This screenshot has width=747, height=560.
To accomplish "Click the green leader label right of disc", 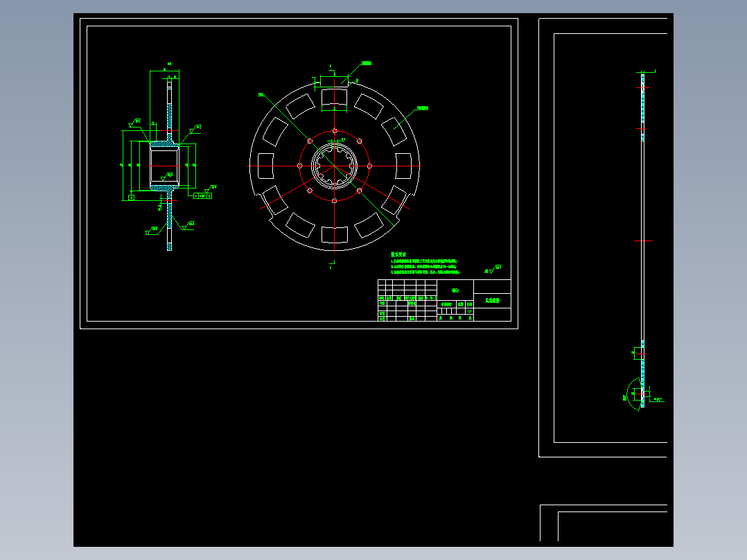I will tap(423, 108).
